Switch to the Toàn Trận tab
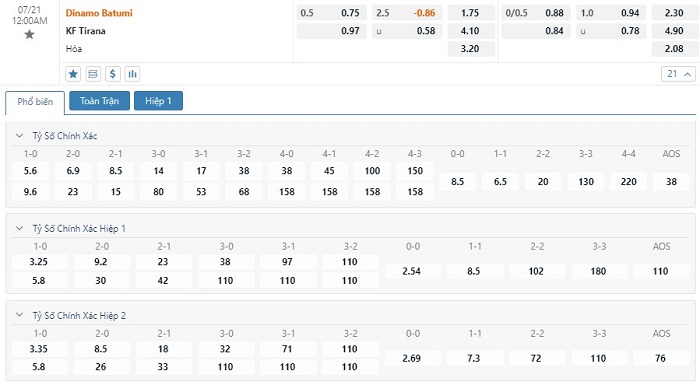 coord(100,101)
